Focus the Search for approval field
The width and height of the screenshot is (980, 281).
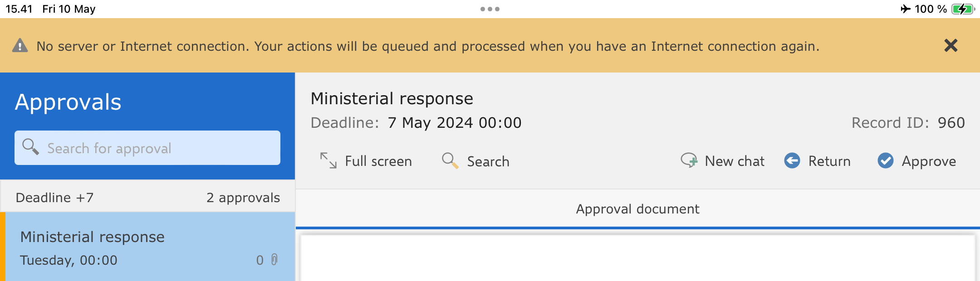pos(154,148)
